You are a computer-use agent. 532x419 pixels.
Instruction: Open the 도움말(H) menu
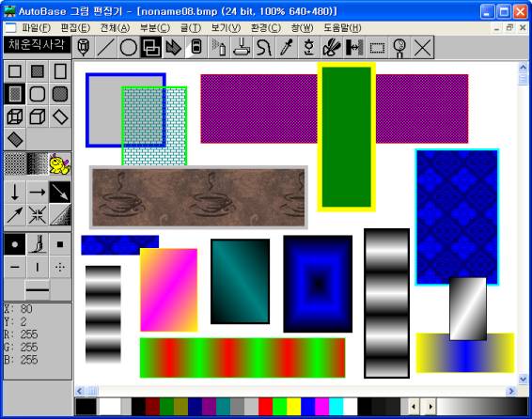point(342,28)
